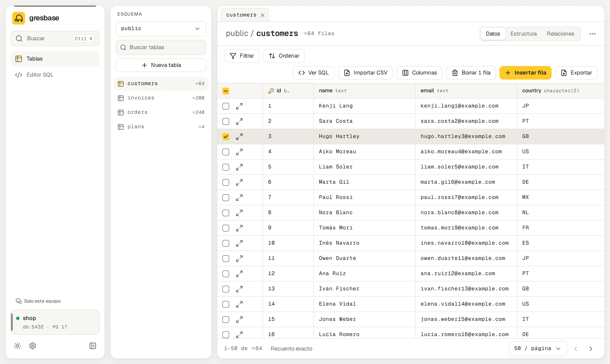Click Importar CSV button
This screenshot has width=610, height=364.
365,73
